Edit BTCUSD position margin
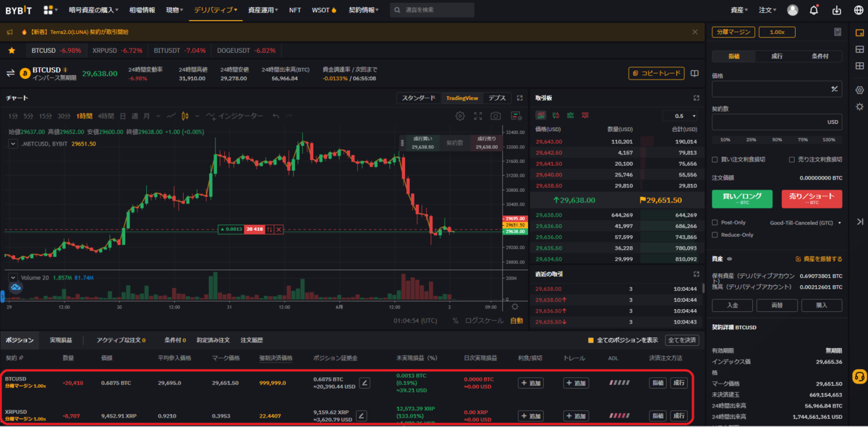The image size is (868, 427). pyautogui.click(x=365, y=382)
